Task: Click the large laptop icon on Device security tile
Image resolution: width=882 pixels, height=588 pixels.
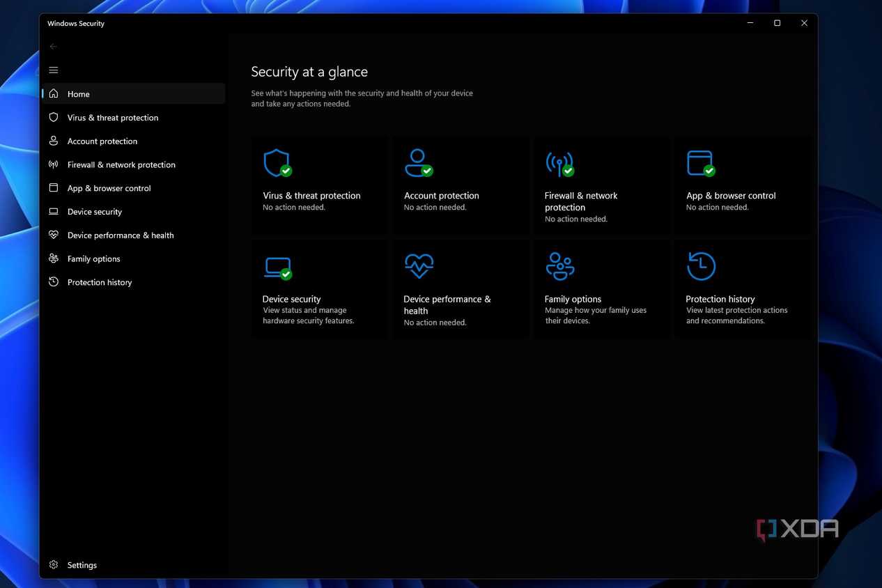Action: tap(277, 268)
